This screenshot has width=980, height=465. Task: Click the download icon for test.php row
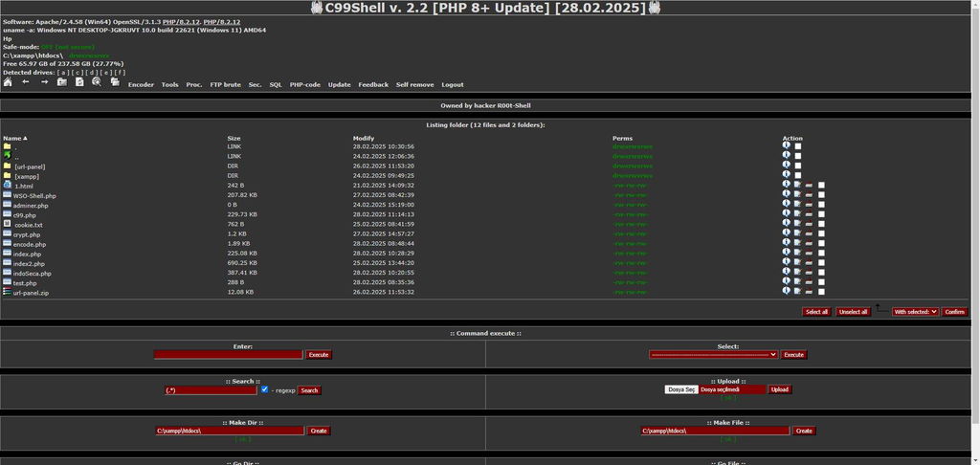[x=809, y=282]
